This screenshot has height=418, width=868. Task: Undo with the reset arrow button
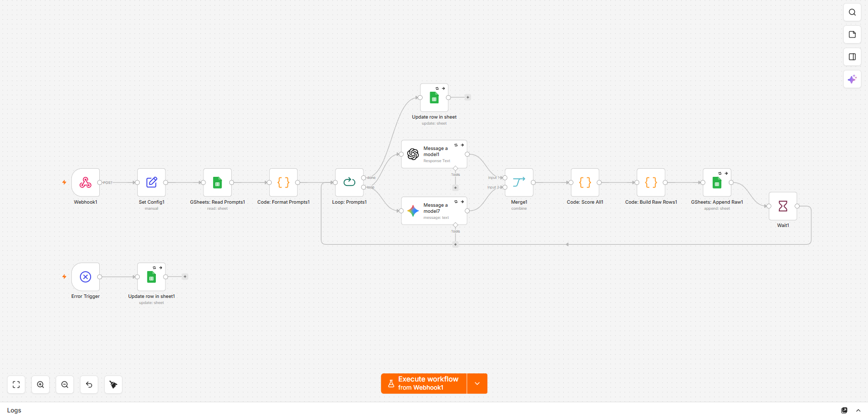(x=89, y=385)
